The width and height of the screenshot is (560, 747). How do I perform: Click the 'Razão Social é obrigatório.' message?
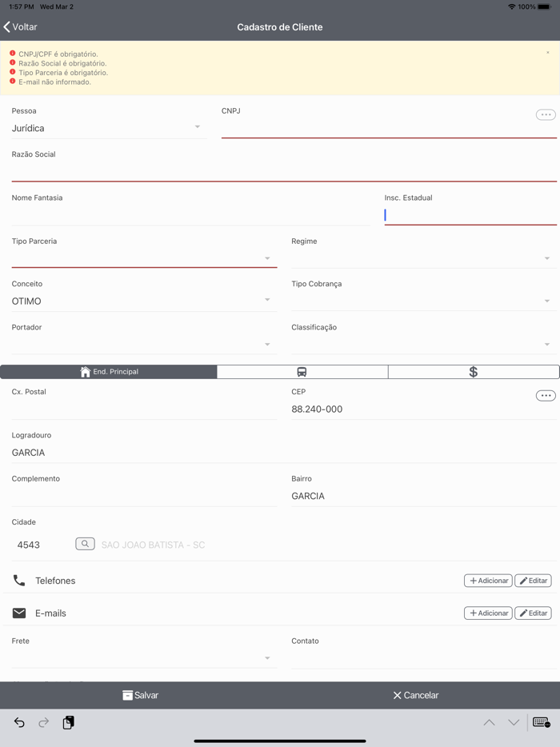[62, 63]
